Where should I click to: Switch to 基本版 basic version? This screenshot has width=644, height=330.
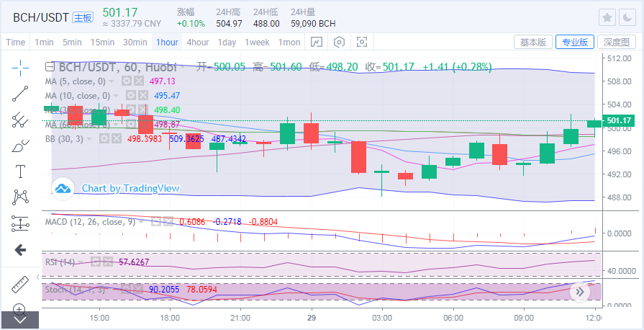[532, 42]
